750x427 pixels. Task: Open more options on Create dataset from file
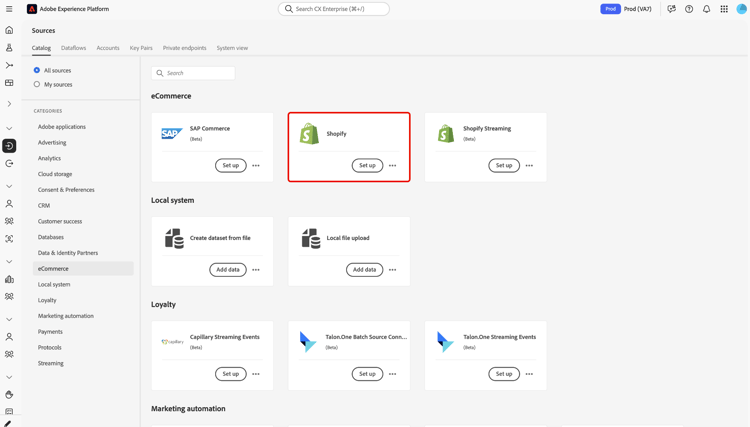click(256, 270)
